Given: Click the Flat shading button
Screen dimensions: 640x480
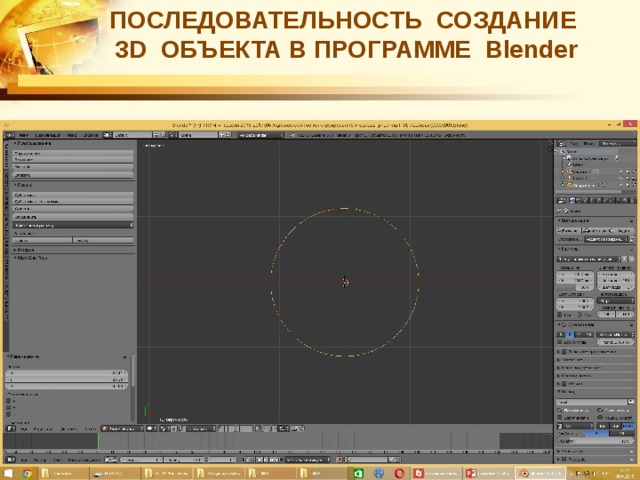Looking at the screenshot, I should pos(103,240).
